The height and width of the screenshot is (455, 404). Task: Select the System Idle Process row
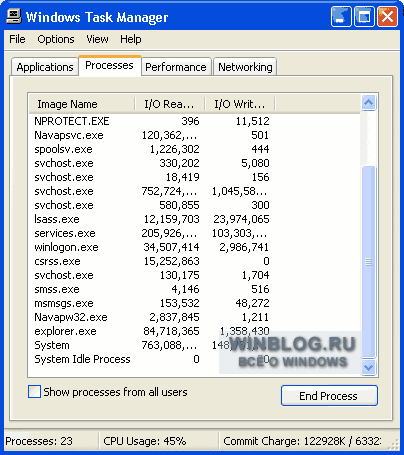click(152, 359)
